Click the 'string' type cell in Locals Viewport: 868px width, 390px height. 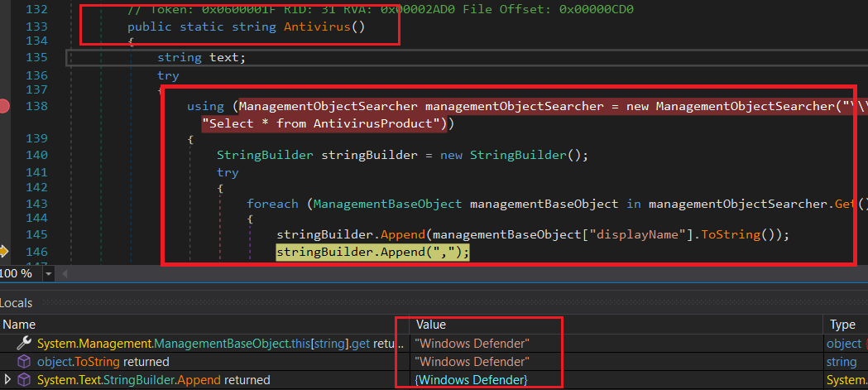(x=842, y=362)
